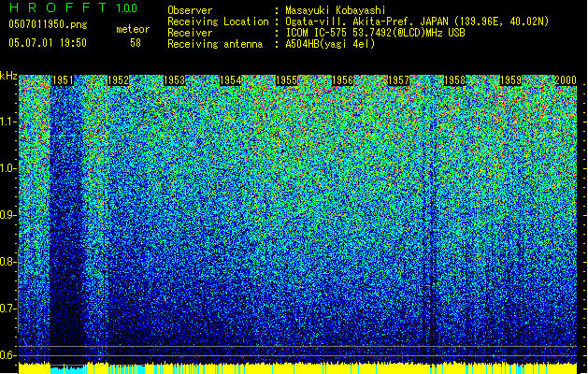Click the 1954 time marker

[230, 80]
